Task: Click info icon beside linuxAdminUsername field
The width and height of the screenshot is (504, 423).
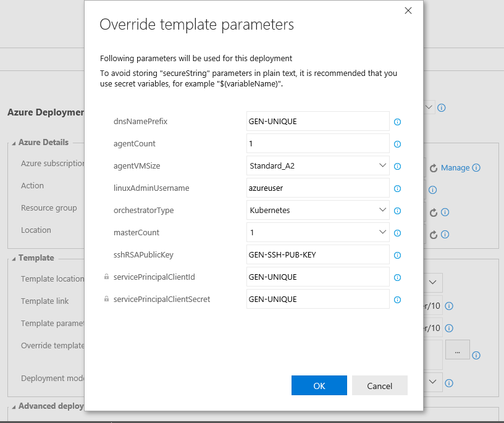Action: (x=397, y=189)
